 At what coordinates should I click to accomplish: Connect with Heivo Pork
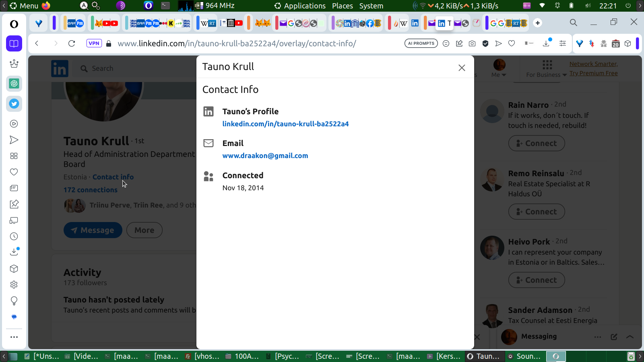[x=537, y=280]
